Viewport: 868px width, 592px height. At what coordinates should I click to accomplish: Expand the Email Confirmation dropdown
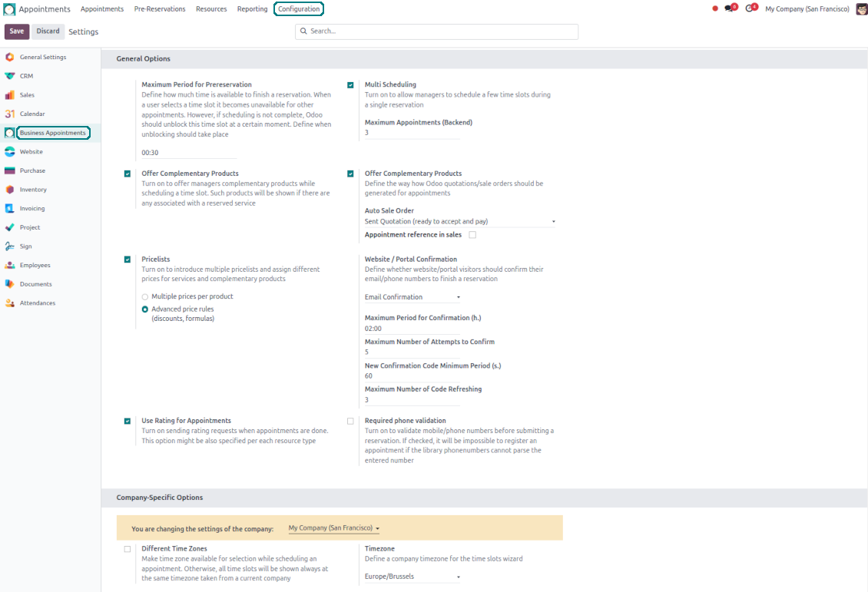pyautogui.click(x=412, y=297)
